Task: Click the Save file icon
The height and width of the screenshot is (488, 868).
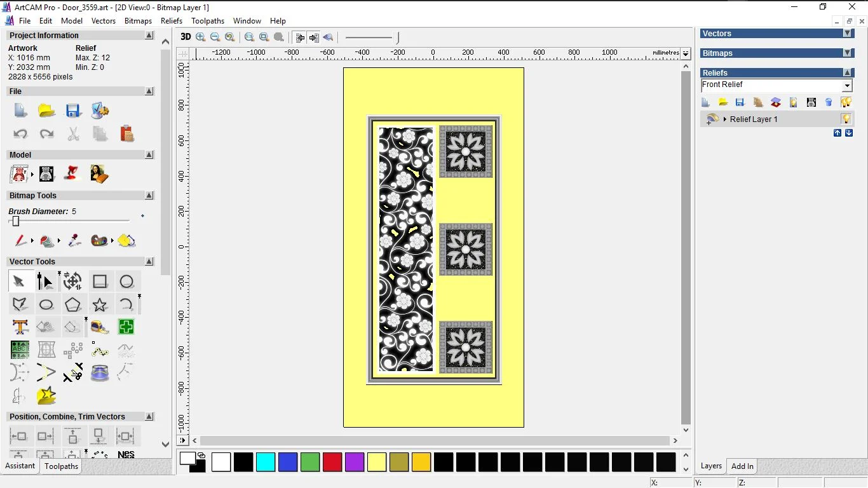Action: tap(73, 111)
